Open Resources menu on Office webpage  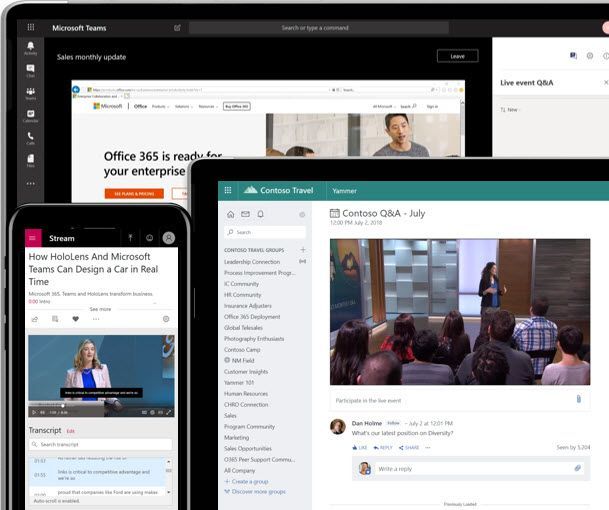tap(208, 106)
